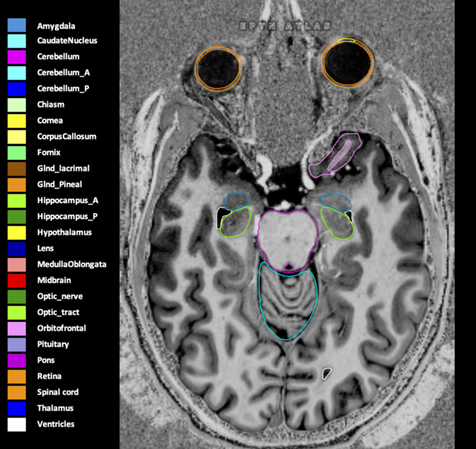
Task: Select the Optic_nerve label
Action: (60, 296)
